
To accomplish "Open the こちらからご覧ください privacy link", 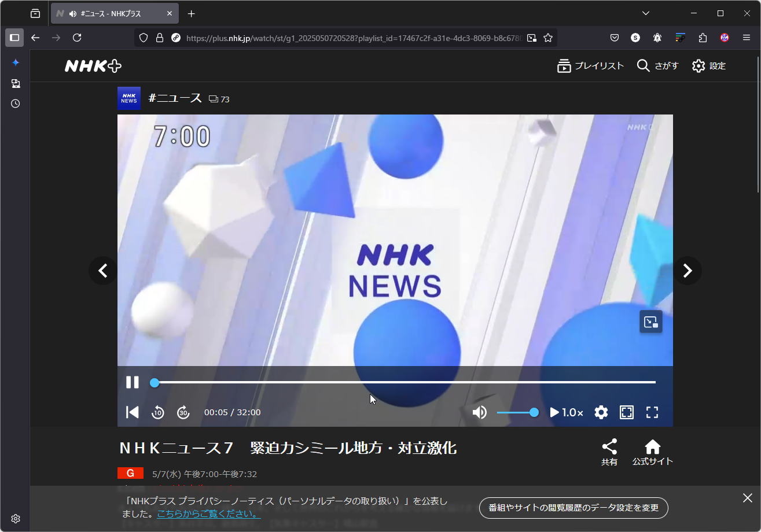I will pos(207,513).
